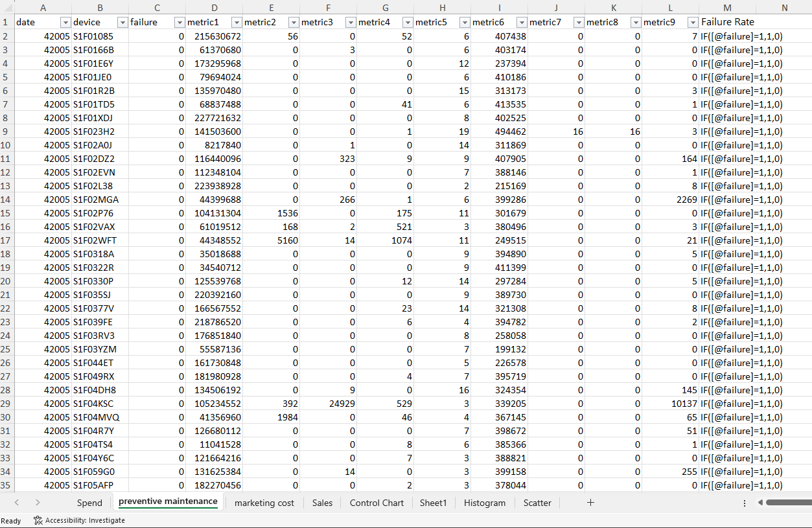Click the Ready status indicator

pyautogui.click(x=11, y=520)
